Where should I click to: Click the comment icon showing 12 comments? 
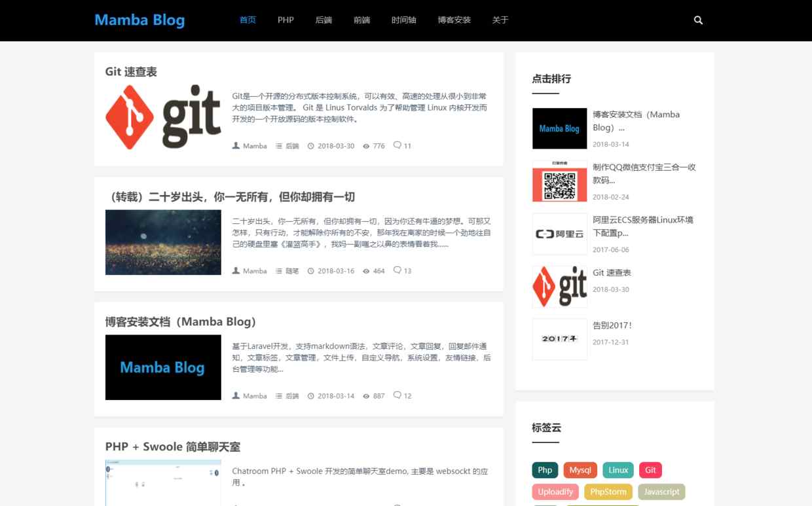[x=397, y=395]
